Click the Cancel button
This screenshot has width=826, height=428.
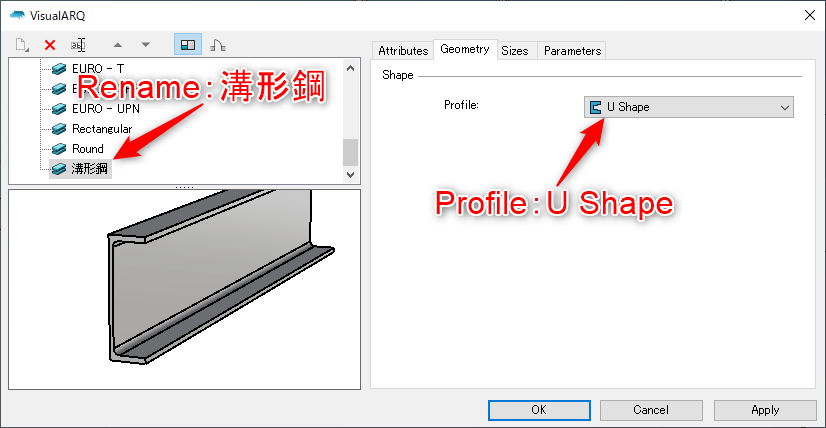point(651,410)
